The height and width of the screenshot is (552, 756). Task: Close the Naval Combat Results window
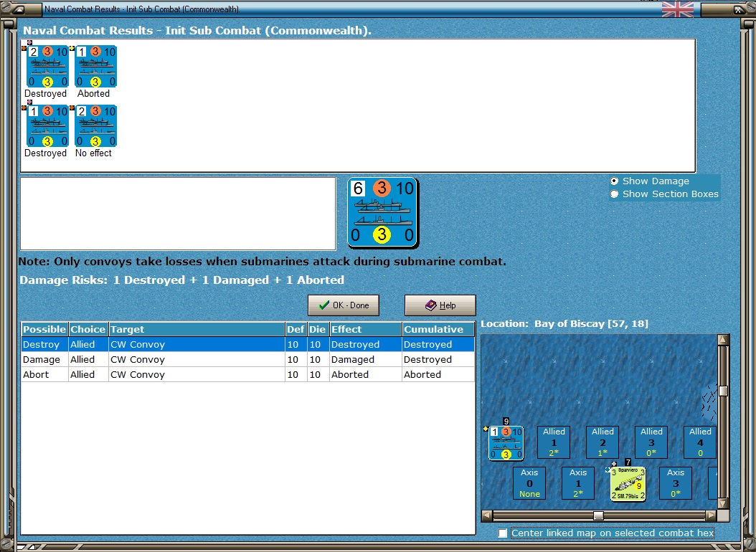click(739, 9)
